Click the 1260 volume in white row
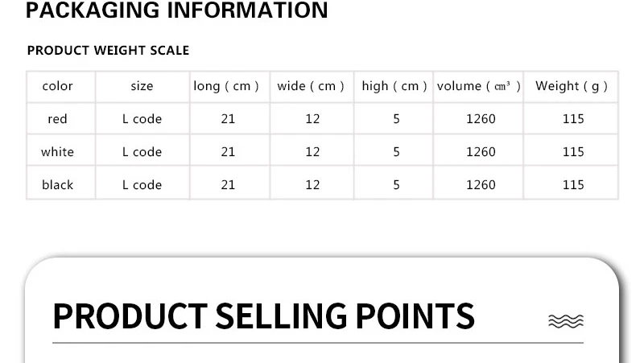644x363 pixels. 481,152
